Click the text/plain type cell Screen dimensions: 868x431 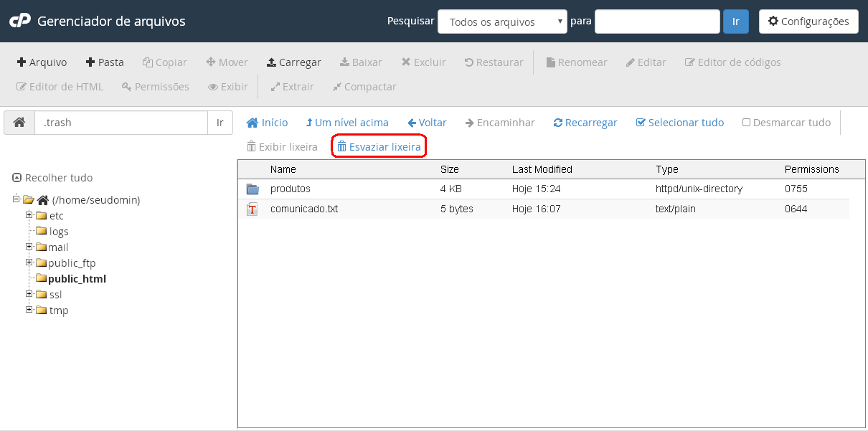(676, 209)
